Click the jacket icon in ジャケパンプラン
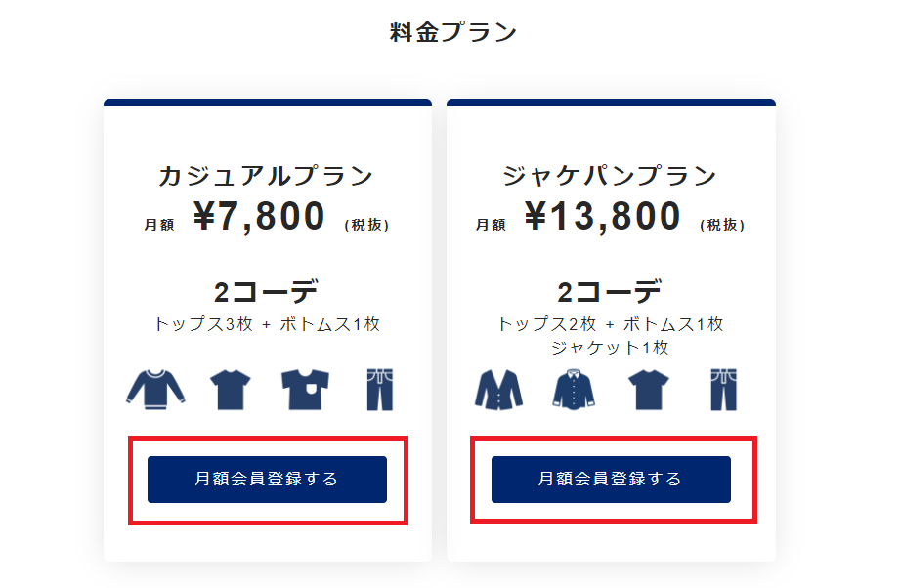This screenshot has width=900, height=588. click(498, 390)
